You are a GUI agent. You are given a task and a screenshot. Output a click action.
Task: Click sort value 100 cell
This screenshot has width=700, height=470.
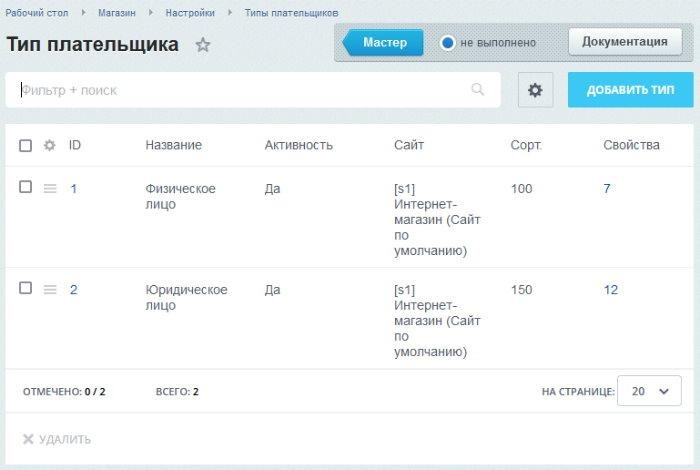(x=521, y=188)
